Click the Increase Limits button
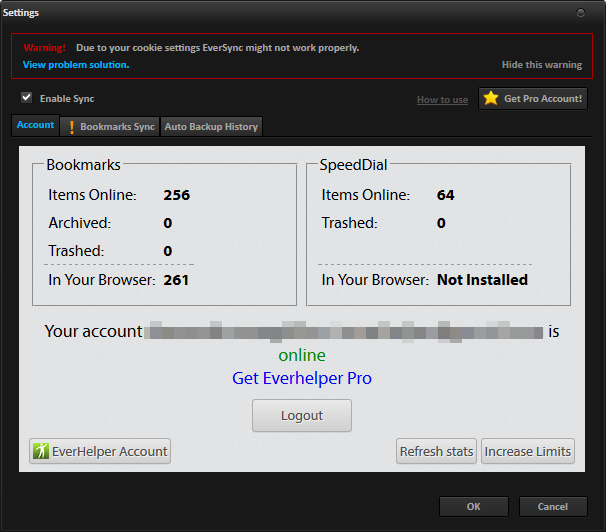This screenshot has width=606, height=532. point(528,451)
